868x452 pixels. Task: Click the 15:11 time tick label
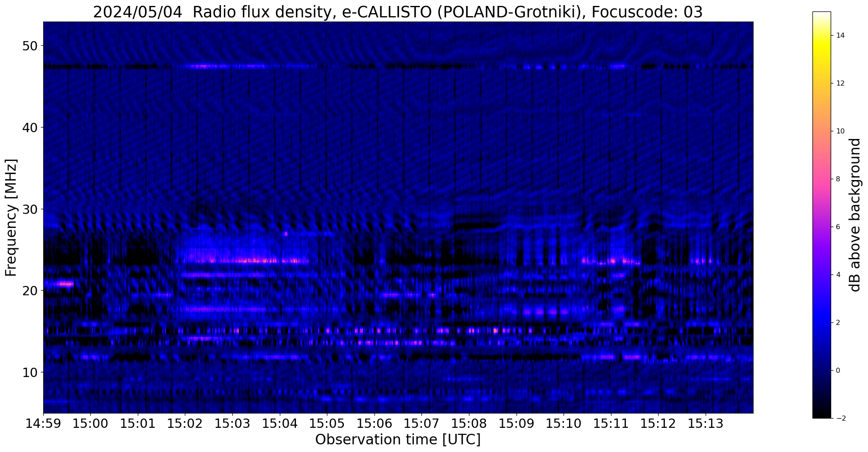pos(611,424)
